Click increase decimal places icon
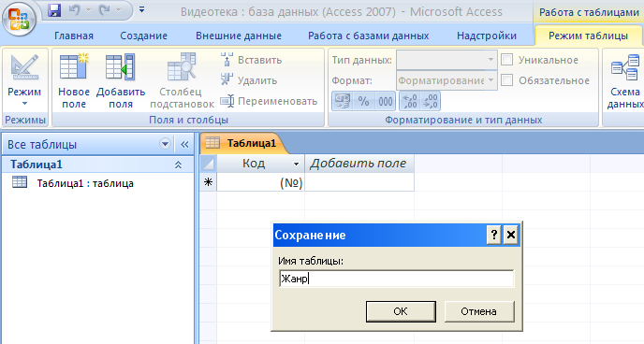Image resolution: width=644 pixels, height=344 pixels. (410, 101)
